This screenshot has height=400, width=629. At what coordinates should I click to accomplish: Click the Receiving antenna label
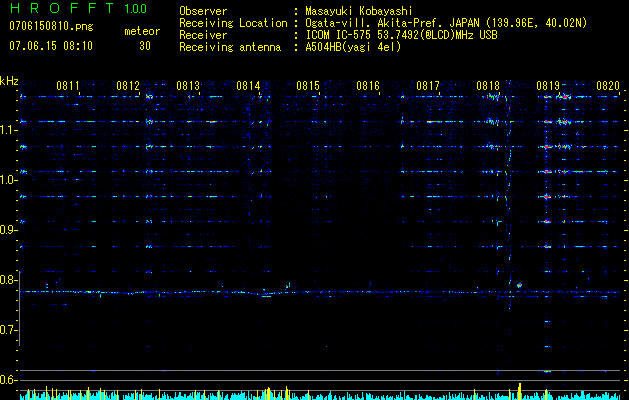(x=230, y=47)
